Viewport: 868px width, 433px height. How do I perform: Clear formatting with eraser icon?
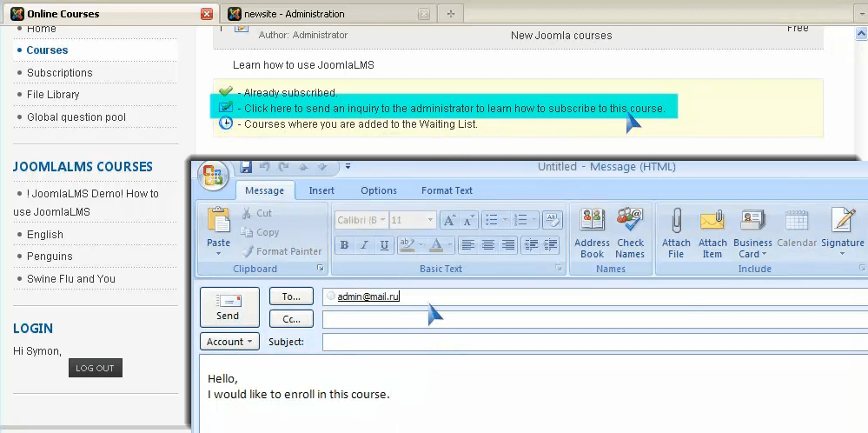(x=552, y=220)
